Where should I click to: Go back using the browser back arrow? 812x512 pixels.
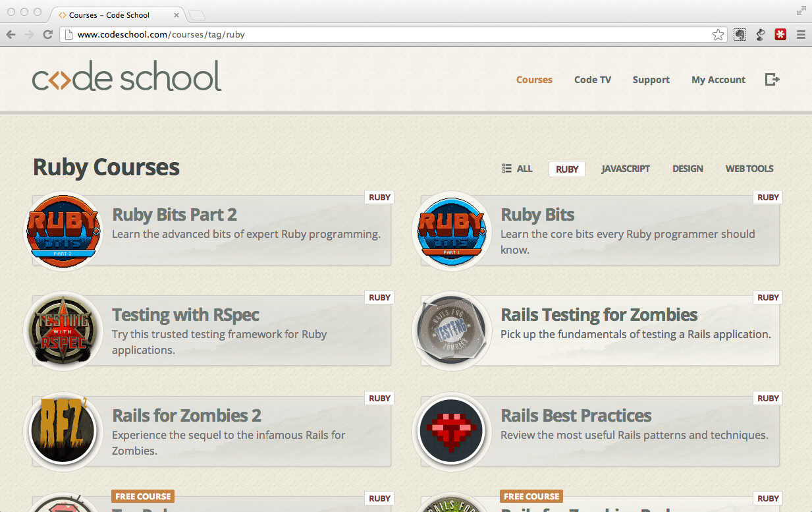tap(11, 35)
